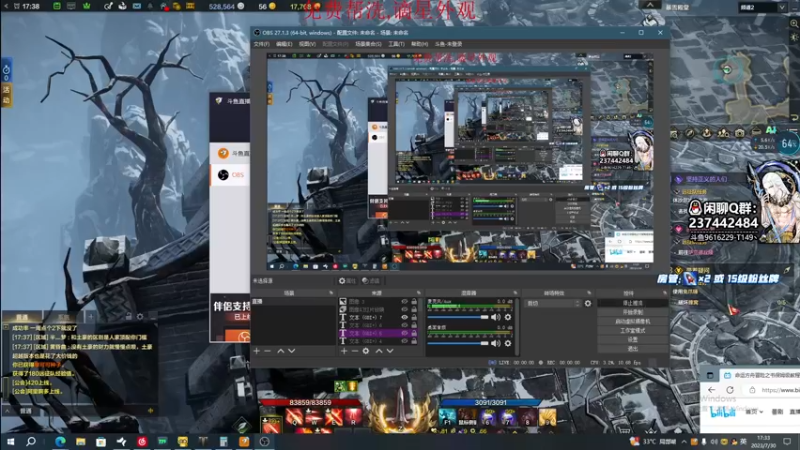Click the 停止推流 button in OBS controls
The height and width of the screenshot is (450, 800).
pyautogui.click(x=633, y=303)
